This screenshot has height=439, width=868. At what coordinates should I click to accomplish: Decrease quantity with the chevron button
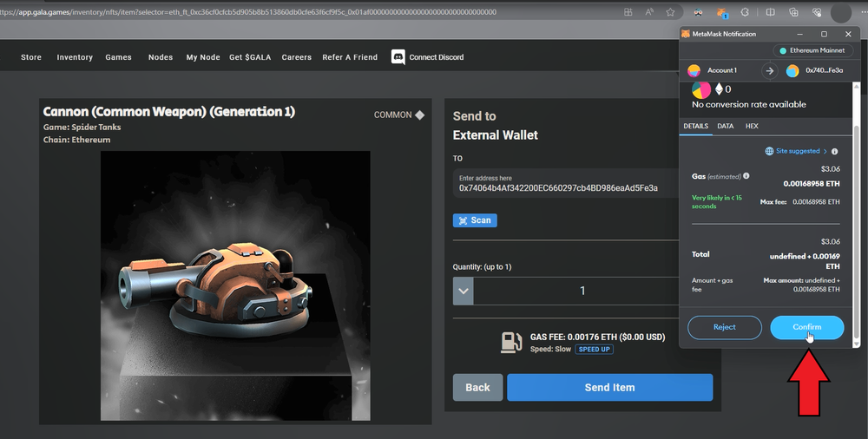tap(464, 292)
